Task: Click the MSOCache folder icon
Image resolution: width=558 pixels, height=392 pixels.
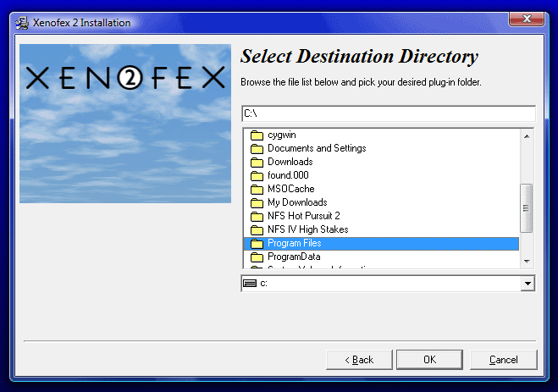Action: [257, 190]
